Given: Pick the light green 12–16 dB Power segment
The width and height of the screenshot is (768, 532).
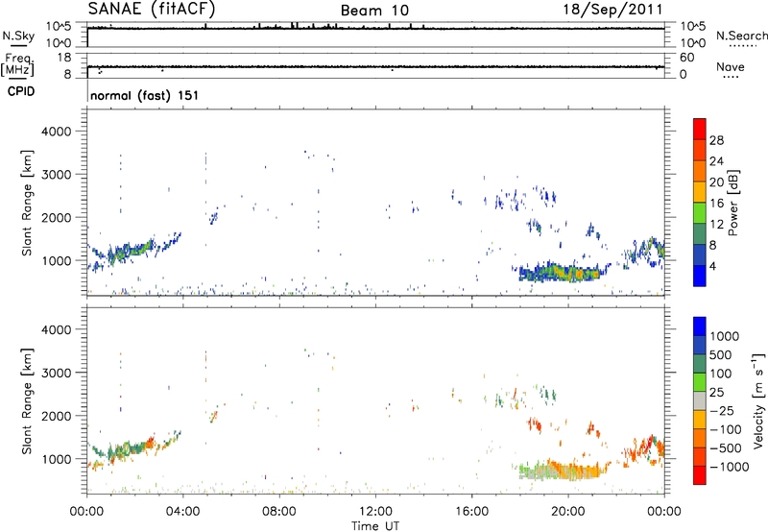Looking at the screenshot, I should pos(700,212).
